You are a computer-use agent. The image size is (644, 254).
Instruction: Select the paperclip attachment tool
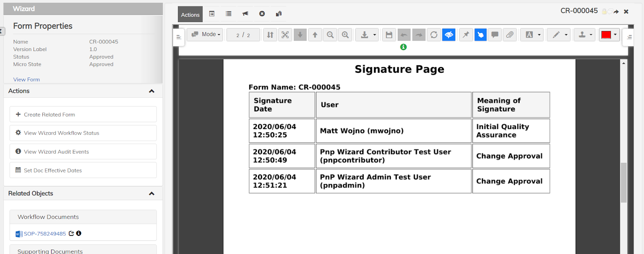point(510,35)
